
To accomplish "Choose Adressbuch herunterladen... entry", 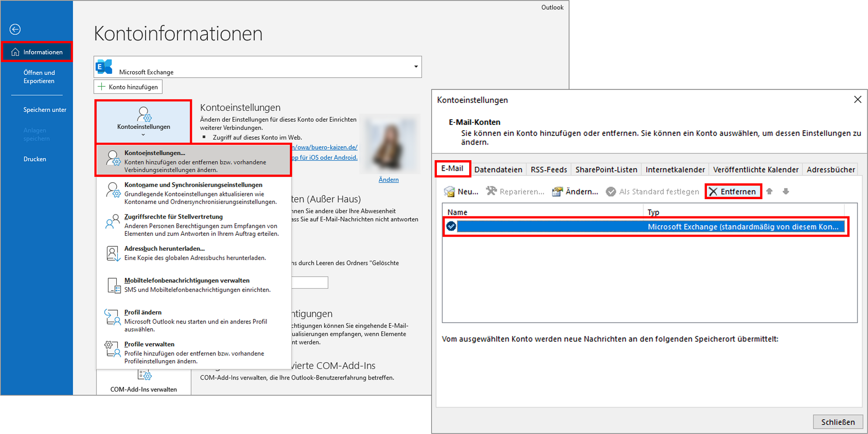I will coord(194,253).
